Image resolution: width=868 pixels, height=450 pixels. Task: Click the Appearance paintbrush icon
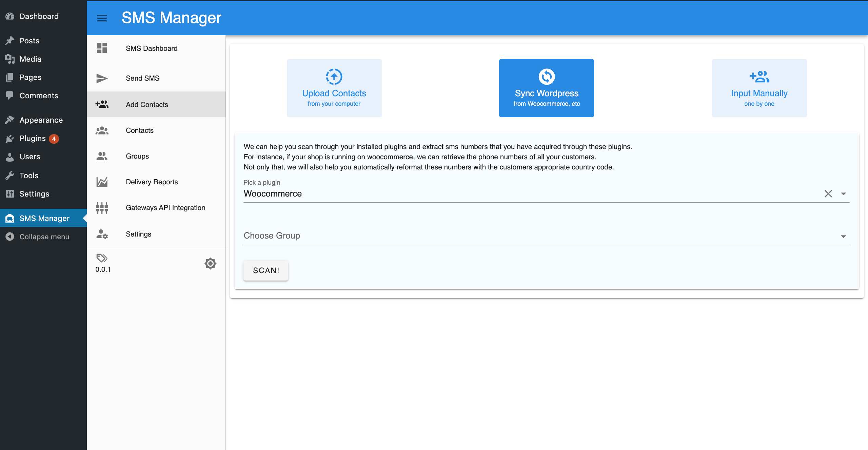coord(10,120)
